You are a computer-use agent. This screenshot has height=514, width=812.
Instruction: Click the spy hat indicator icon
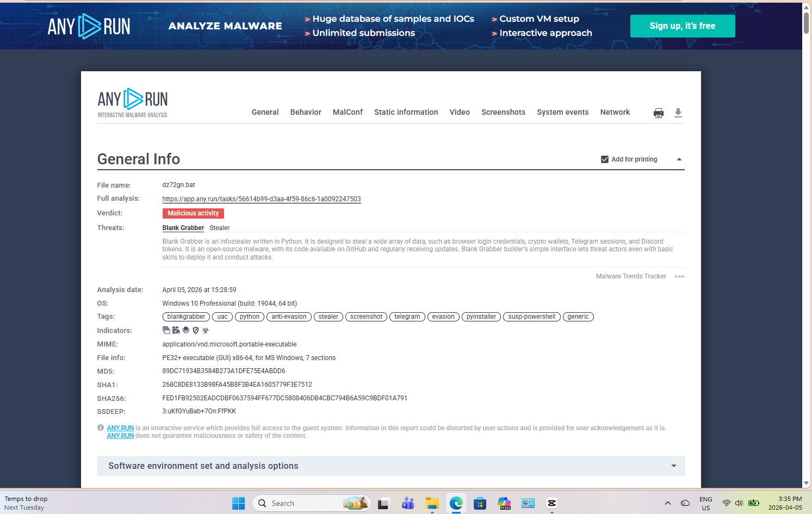click(x=186, y=330)
